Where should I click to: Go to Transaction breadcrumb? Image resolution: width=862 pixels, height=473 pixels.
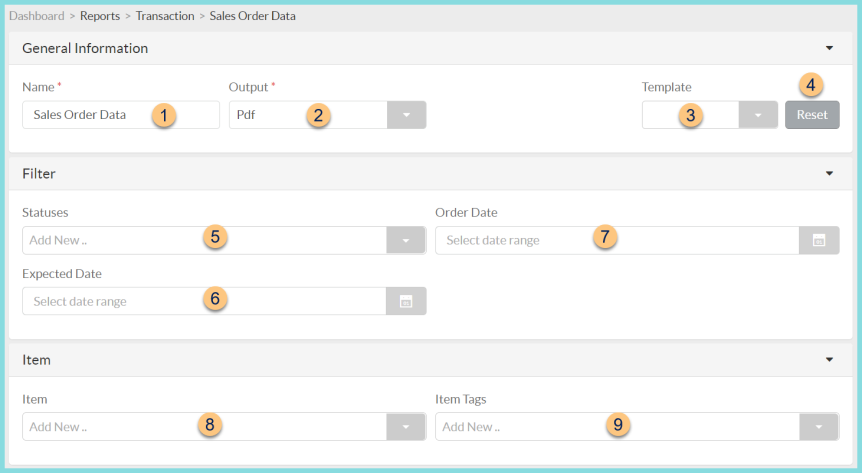(x=165, y=16)
